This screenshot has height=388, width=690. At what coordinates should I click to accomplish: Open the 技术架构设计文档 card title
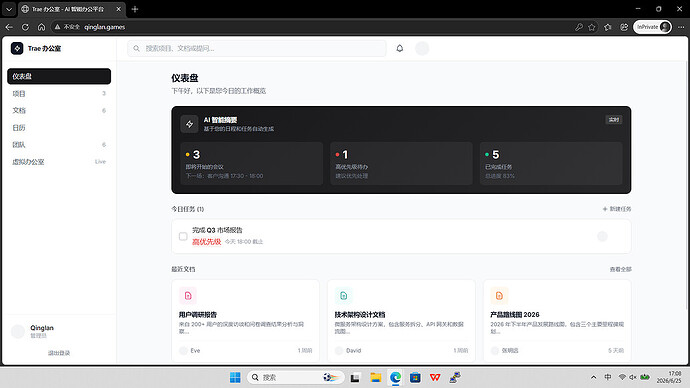click(x=360, y=315)
